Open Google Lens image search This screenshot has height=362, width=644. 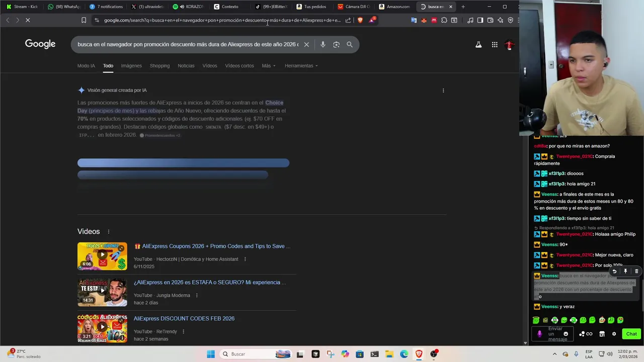336,44
